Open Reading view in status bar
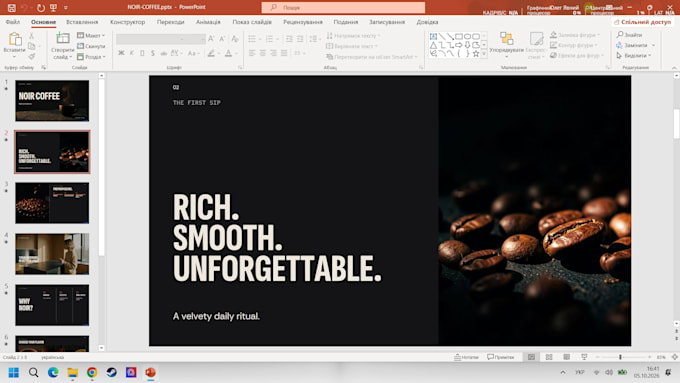This screenshot has width=680, height=383. click(567, 357)
